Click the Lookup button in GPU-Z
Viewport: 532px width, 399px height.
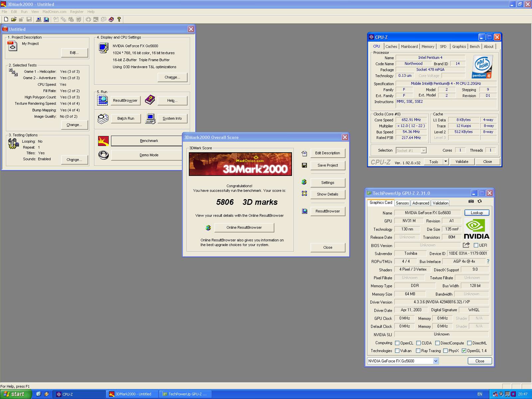[477, 213]
